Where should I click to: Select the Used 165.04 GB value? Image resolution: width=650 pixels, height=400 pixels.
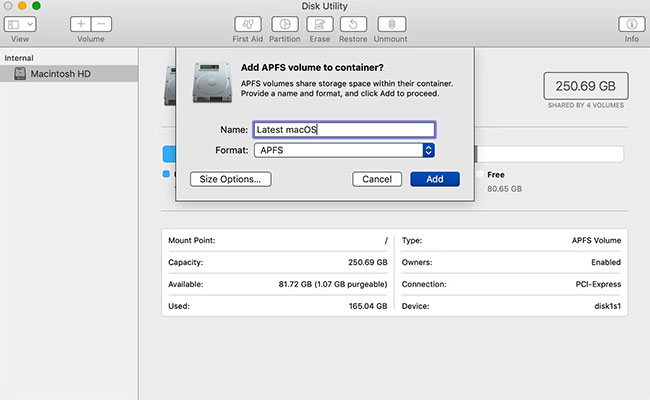pyautogui.click(x=368, y=306)
